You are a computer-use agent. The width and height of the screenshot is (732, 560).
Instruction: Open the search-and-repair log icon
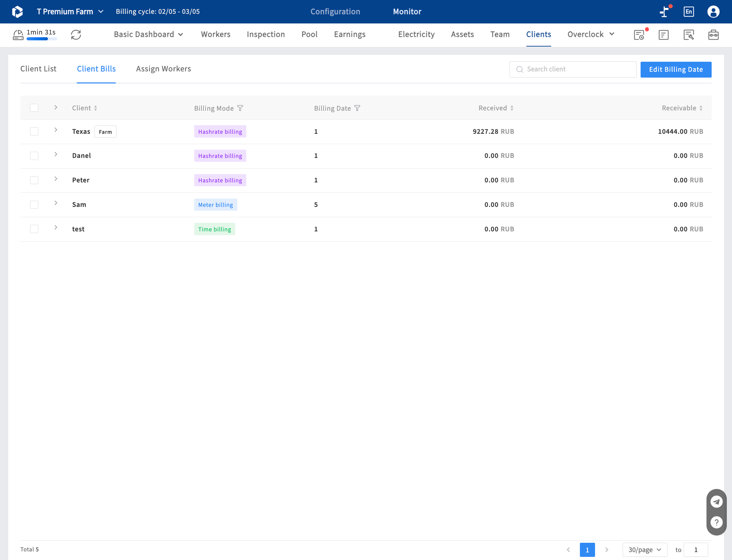tap(689, 35)
